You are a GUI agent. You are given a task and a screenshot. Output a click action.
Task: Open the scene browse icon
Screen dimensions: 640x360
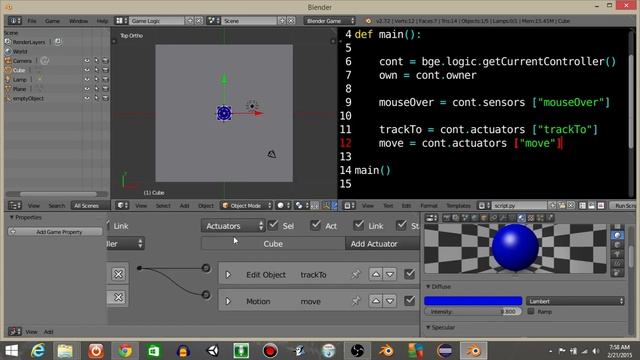[x=213, y=21]
